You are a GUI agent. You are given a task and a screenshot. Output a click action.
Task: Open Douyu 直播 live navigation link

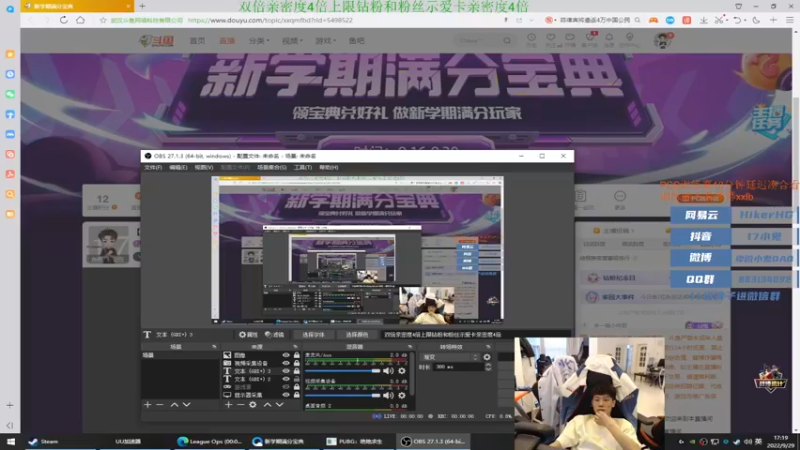pos(227,41)
